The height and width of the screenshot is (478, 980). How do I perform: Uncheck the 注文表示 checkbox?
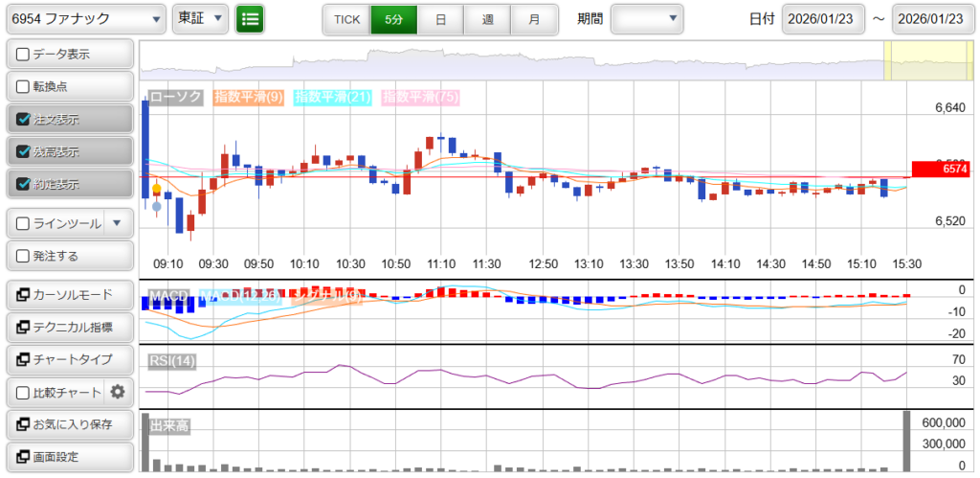click(24, 120)
